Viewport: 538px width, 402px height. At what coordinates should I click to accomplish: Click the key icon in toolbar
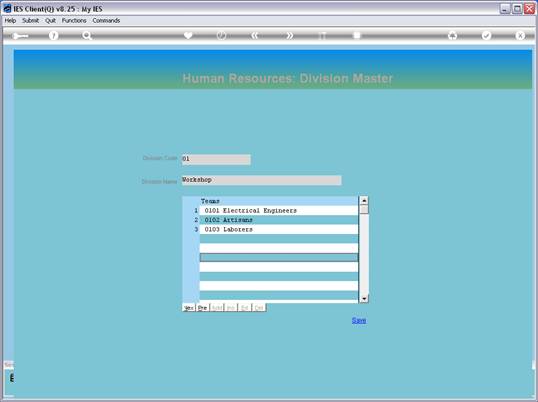pos(20,36)
